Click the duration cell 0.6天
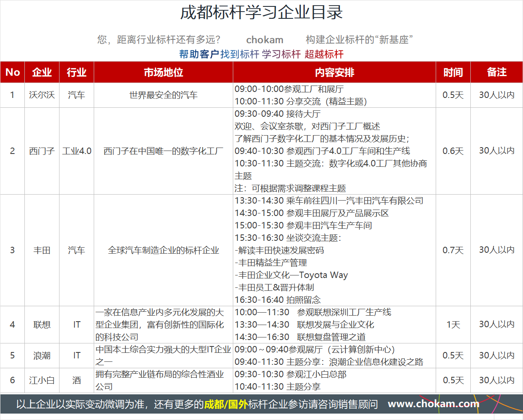 point(453,151)
